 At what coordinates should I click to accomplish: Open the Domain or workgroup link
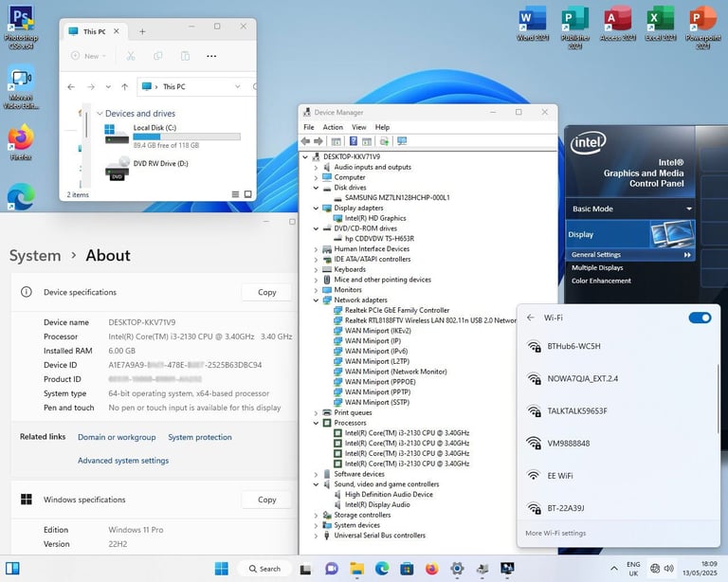point(117,437)
